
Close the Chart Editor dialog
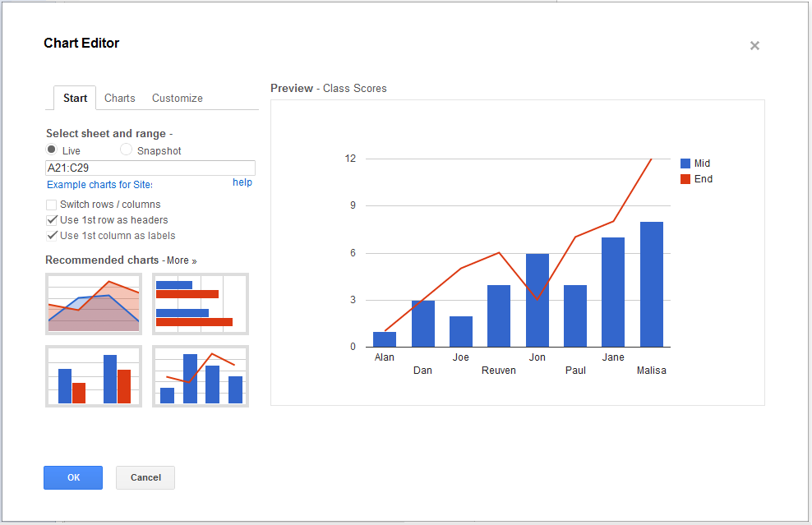click(x=754, y=46)
